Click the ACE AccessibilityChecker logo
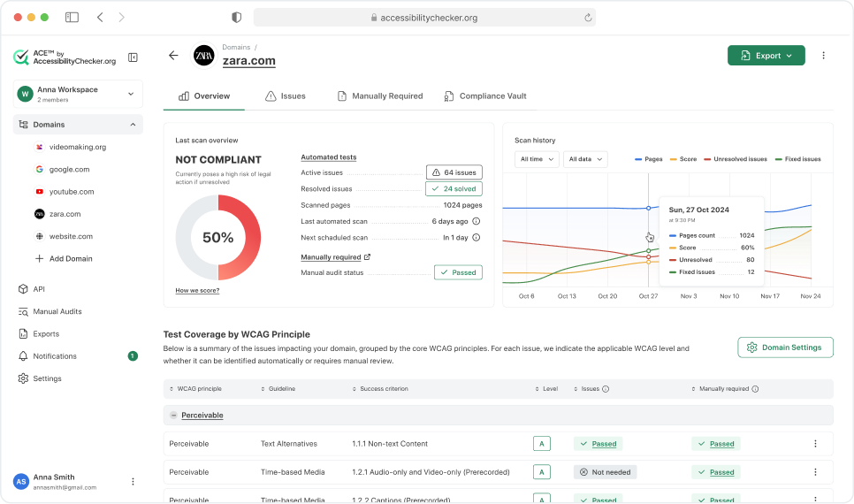Screen dimensions: 854x504 coord(65,57)
